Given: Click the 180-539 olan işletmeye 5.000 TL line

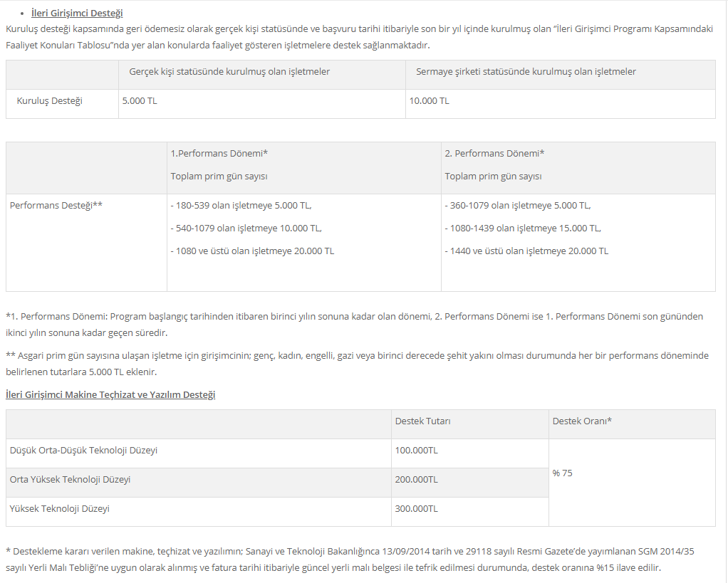Looking at the screenshot, I should (x=241, y=205).
